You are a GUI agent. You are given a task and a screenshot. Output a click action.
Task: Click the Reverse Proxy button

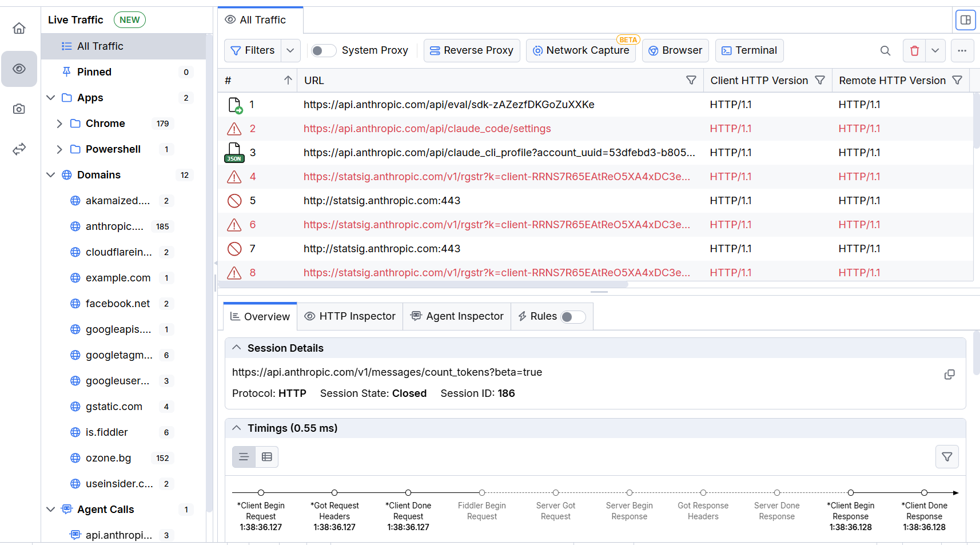[472, 50]
